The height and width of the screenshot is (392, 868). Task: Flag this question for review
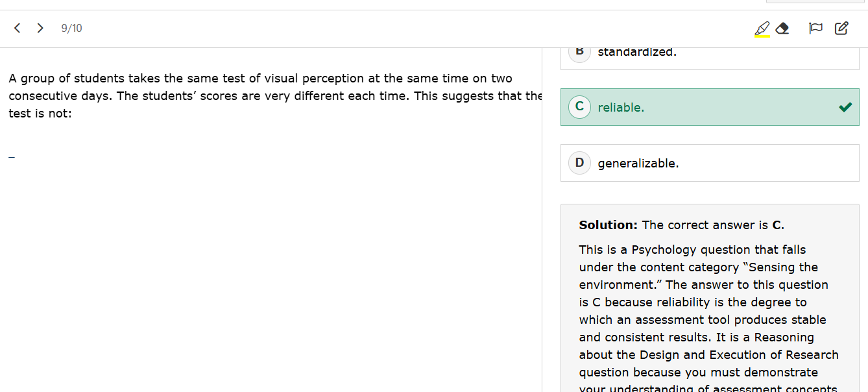click(x=815, y=29)
